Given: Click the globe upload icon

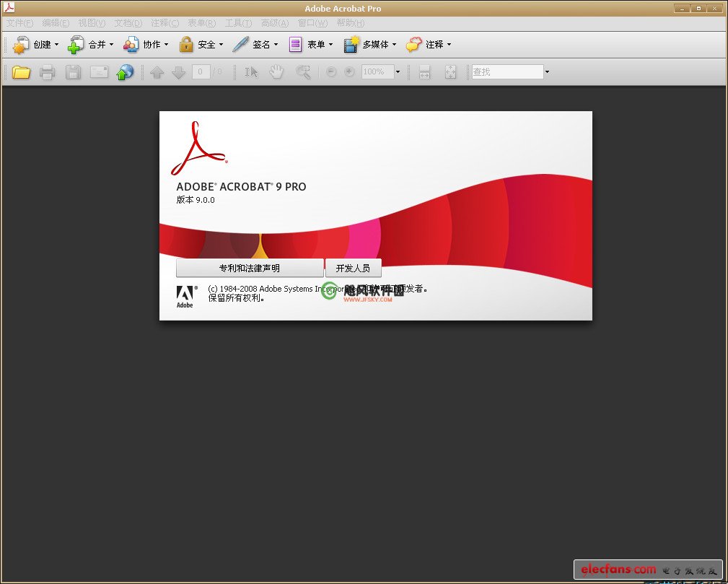Looking at the screenshot, I should click(126, 72).
